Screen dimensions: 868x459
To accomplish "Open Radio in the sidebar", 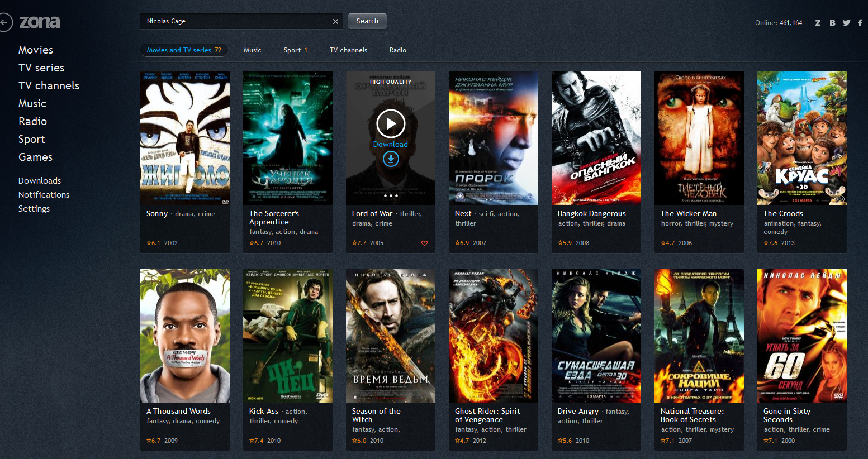I will [x=32, y=121].
